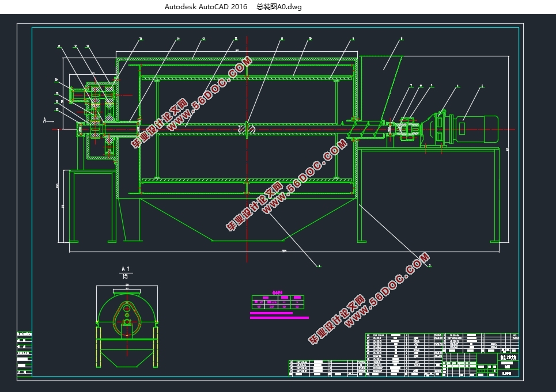Click the gear reducer beside the motor
556x392 pixels.
(437, 129)
